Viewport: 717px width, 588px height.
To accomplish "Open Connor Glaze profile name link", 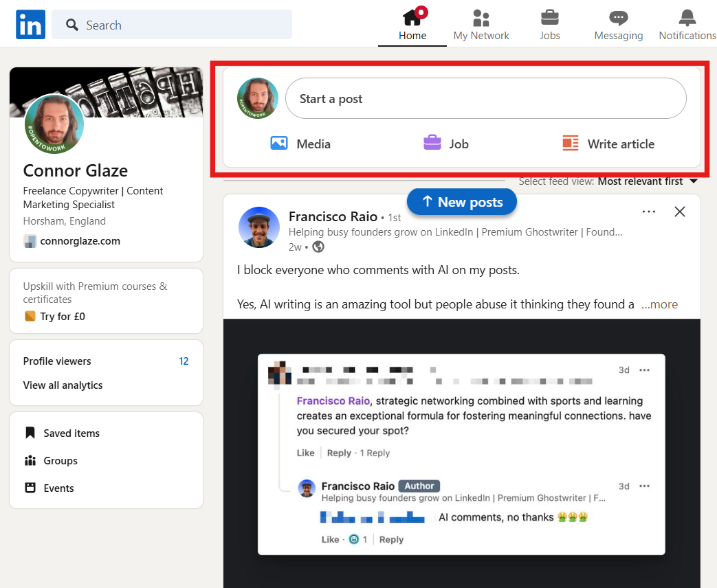I will pos(76,170).
